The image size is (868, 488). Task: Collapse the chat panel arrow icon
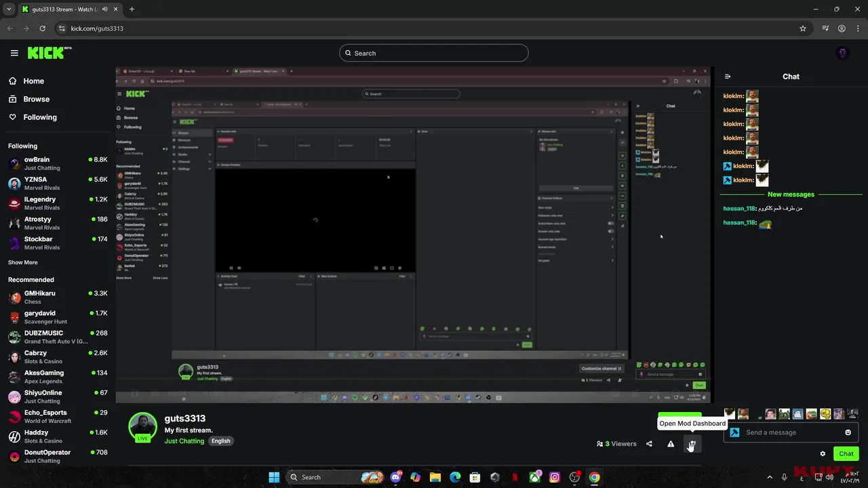(x=728, y=77)
